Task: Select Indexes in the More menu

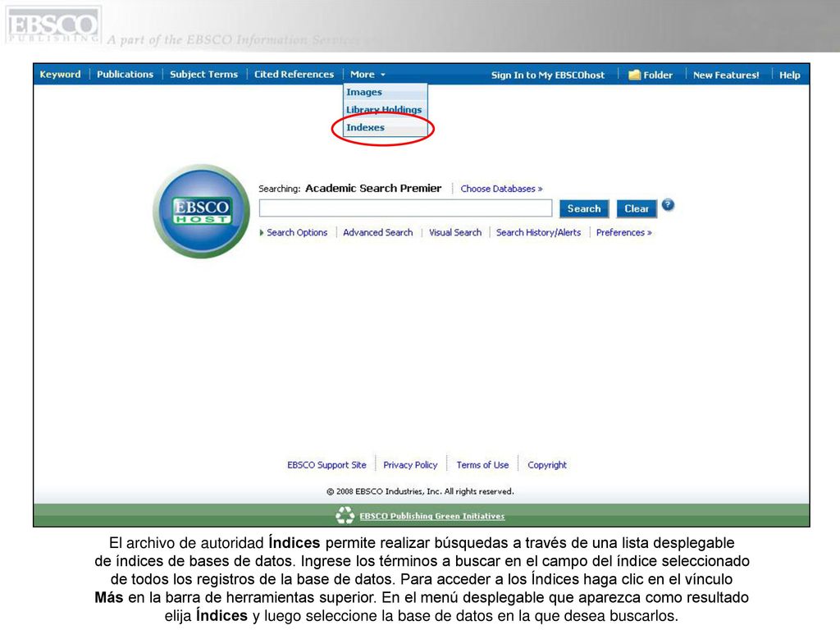Action: (365, 127)
